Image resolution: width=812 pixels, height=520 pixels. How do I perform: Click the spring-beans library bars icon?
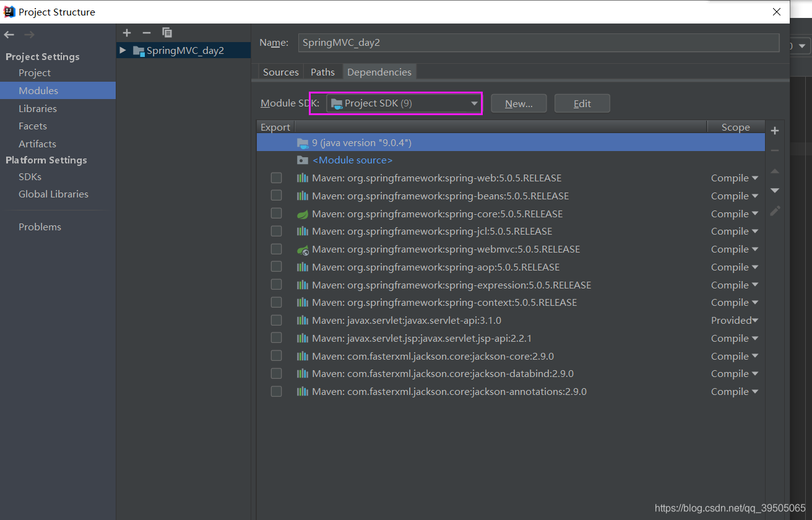pos(303,196)
